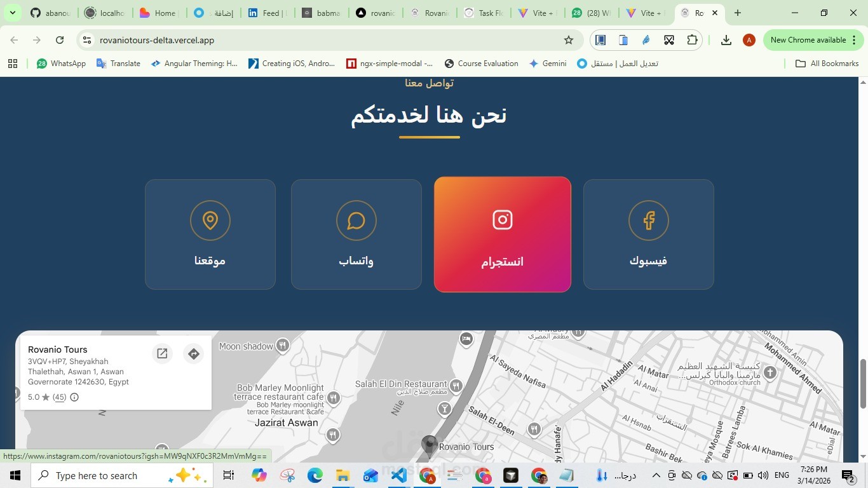This screenshot has width=868, height=488.
Task: Reload the current page
Action: tap(60, 40)
